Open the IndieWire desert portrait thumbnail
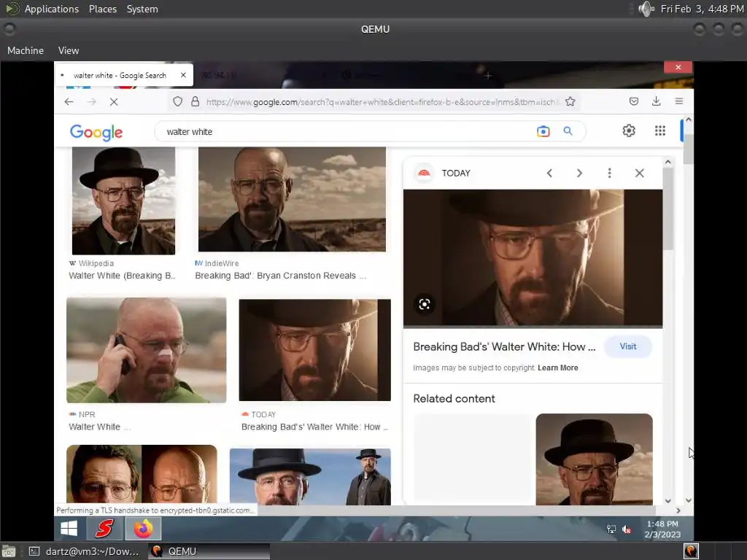Screen dimensions: 747x560 pyautogui.click(x=292, y=199)
